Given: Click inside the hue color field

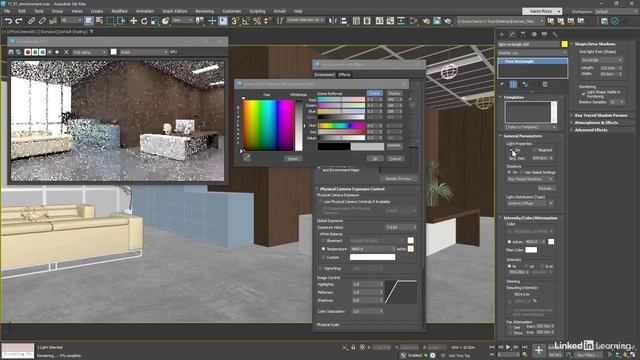Looking at the screenshot, I should point(268,125).
